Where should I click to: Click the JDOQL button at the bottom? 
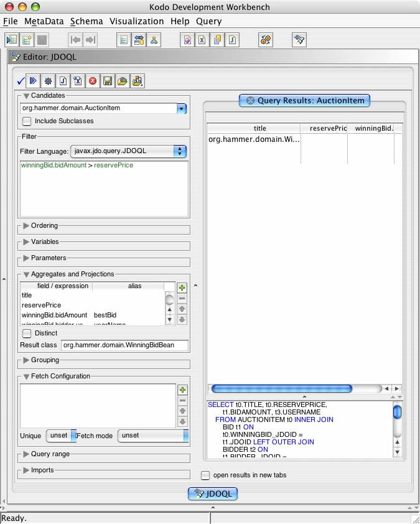tap(213, 494)
